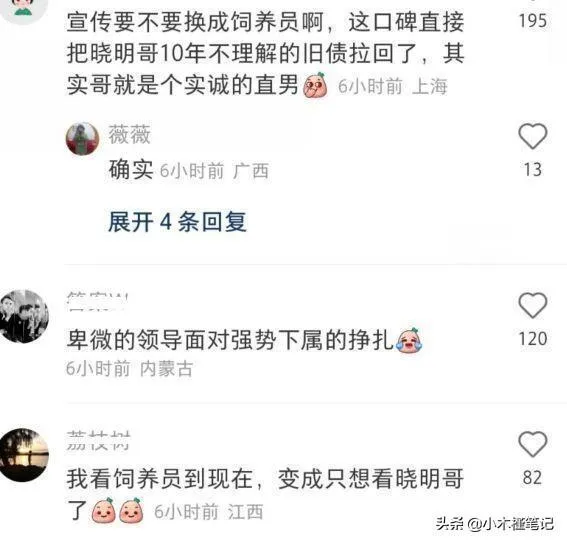Open 薇薇's profile avatar
Viewport: 567px width, 544px height.
click(82, 139)
